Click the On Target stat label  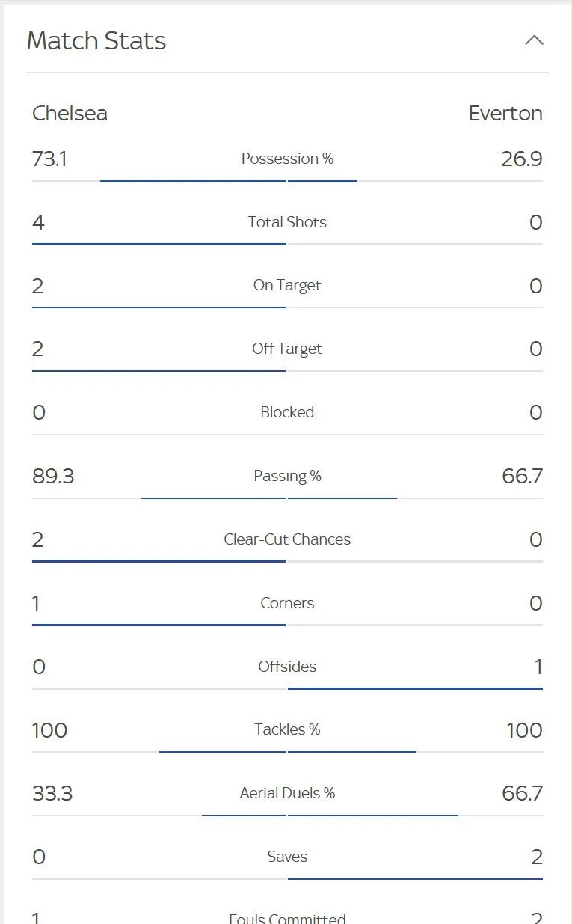(x=287, y=285)
